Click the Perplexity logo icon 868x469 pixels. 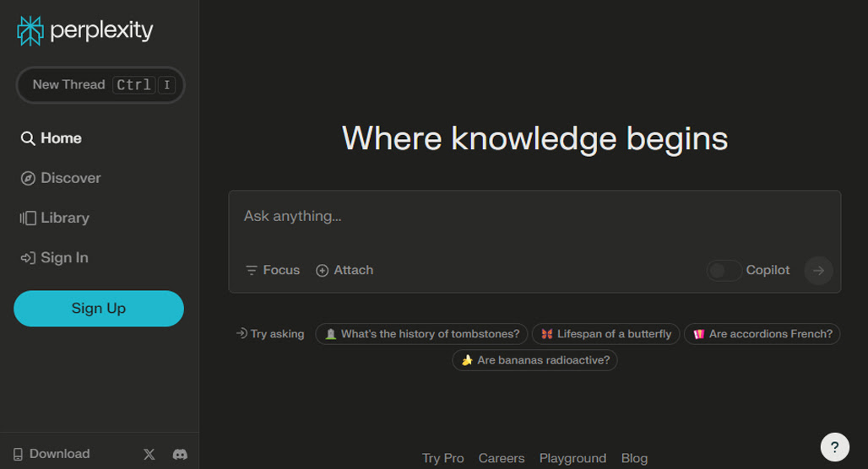coord(30,30)
